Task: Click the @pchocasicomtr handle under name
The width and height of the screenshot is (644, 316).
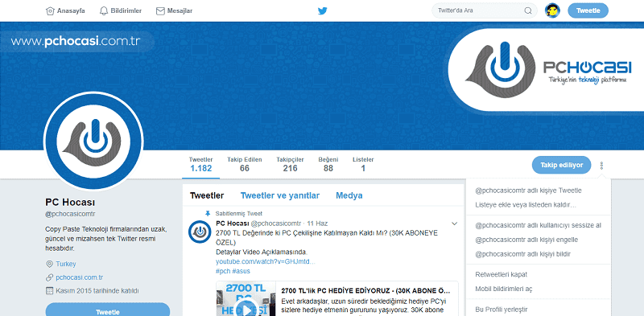Action: click(70, 214)
